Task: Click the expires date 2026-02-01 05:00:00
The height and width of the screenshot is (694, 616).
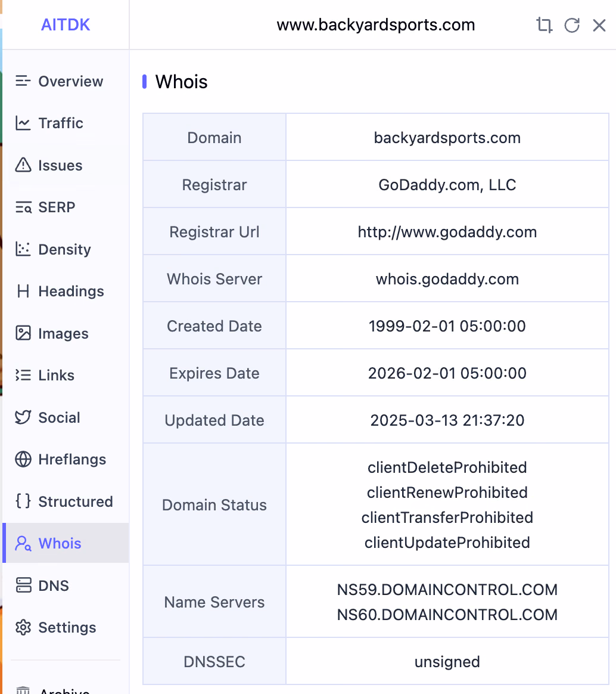Action: (447, 373)
